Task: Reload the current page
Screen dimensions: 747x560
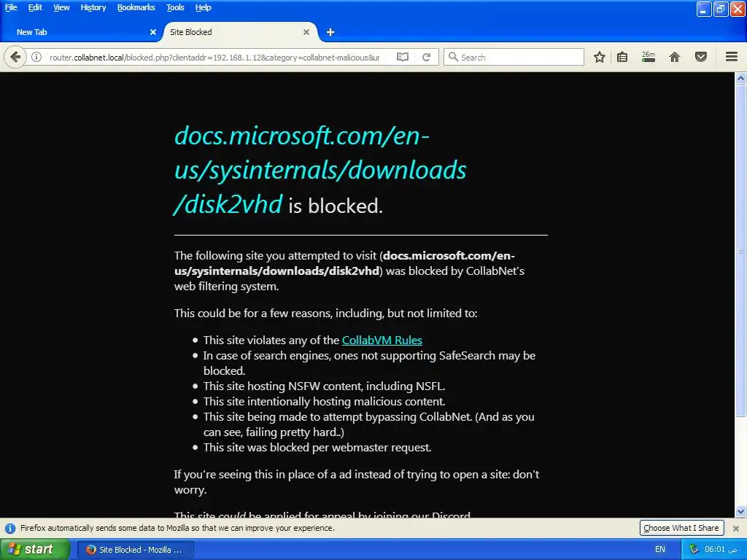Action: (x=426, y=57)
